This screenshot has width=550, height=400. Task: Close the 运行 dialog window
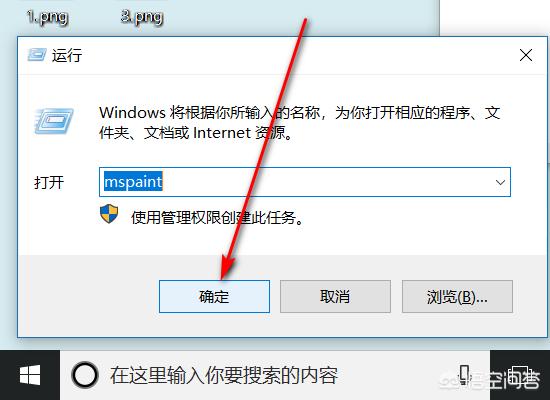click(x=526, y=55)
